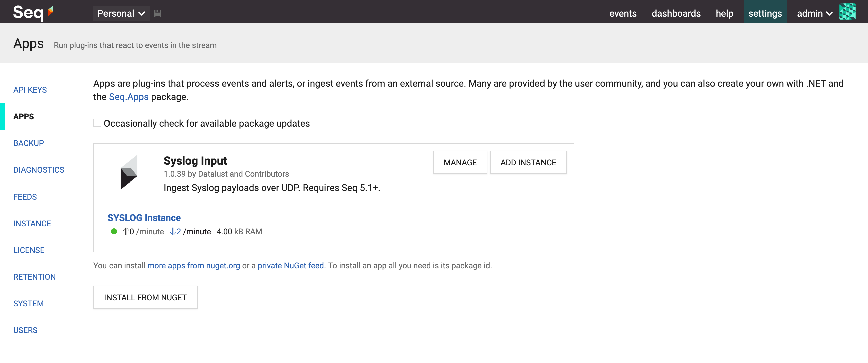Screen dimensions: 868x363
Task: Click the outgoing events arrow icon
Action: [x=126, y=232]
